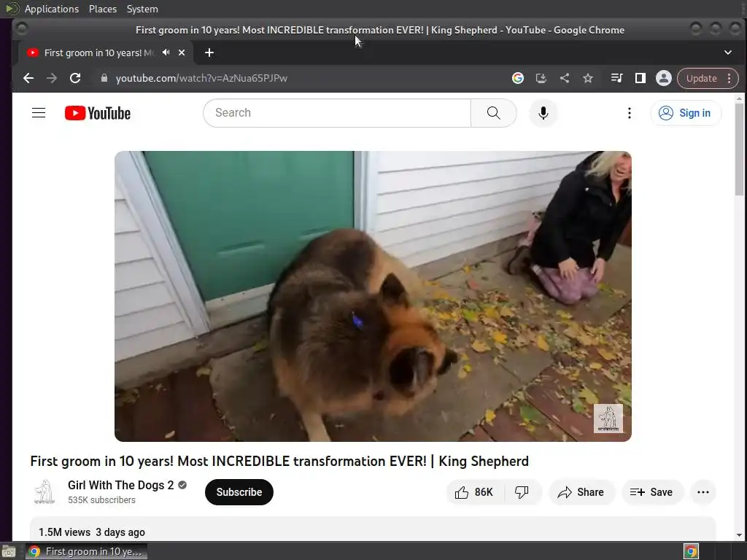Open the YouTube hamburger guide menu

39,113
